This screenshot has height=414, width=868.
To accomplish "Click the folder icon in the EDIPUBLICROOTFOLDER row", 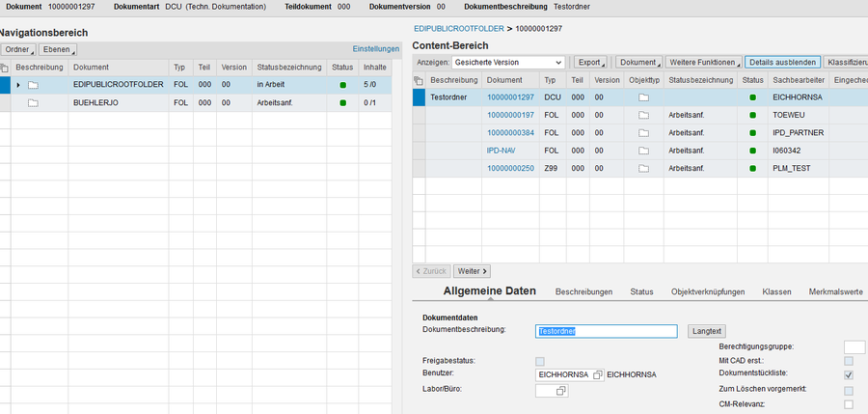I will click(33, 85).
